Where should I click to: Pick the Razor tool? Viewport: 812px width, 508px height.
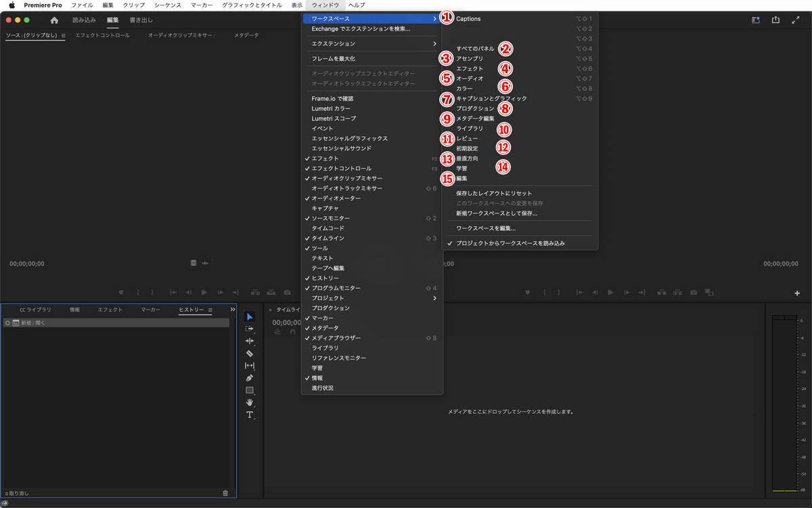pyautogui.click(x=250, y=354)
